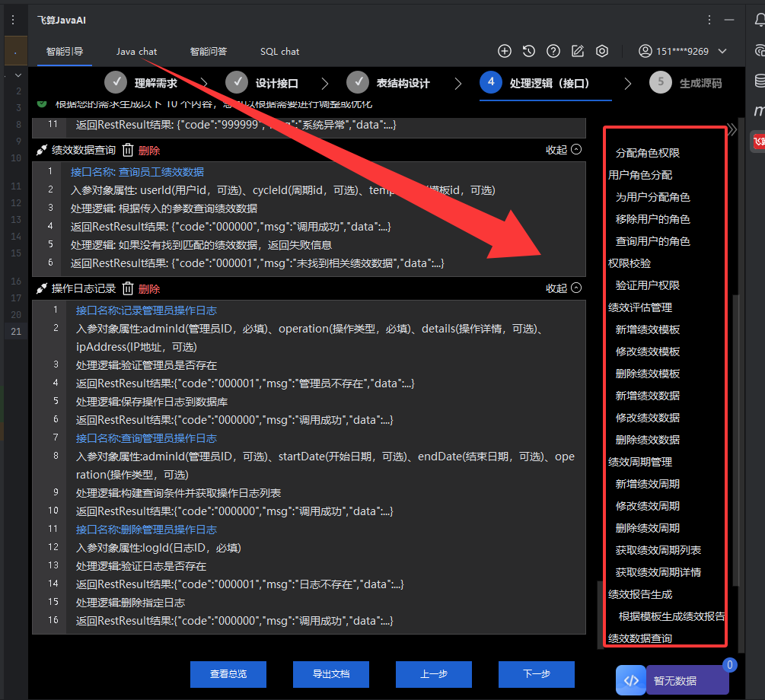Collapse the 绩效数据查询 section via 收起

[x=563, y=150]
